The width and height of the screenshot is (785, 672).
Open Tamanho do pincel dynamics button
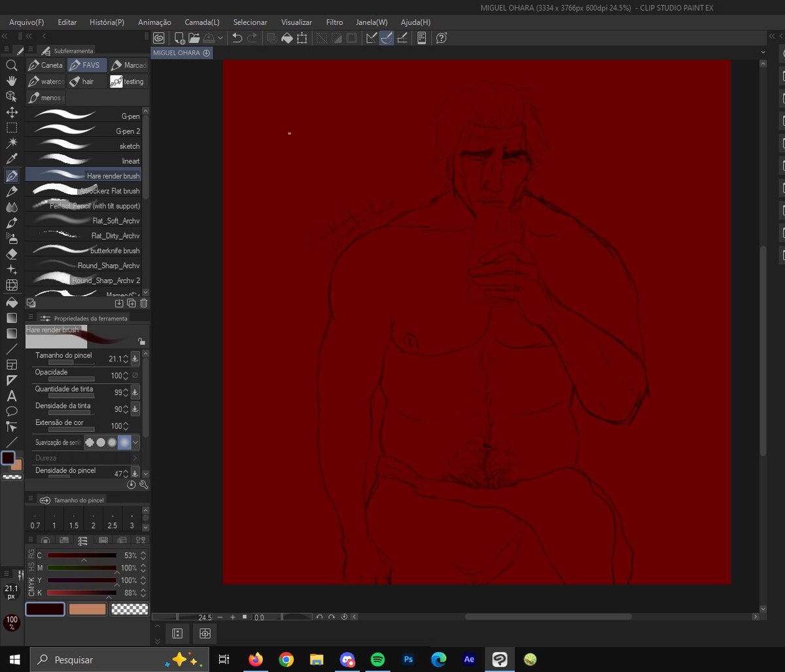coord(135,358)
